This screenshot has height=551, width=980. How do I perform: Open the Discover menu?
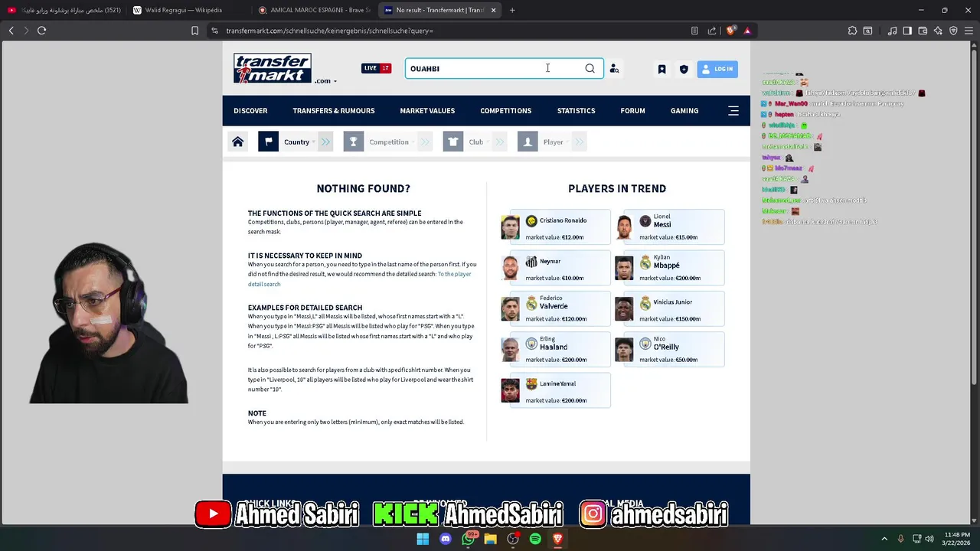[250, 111]
